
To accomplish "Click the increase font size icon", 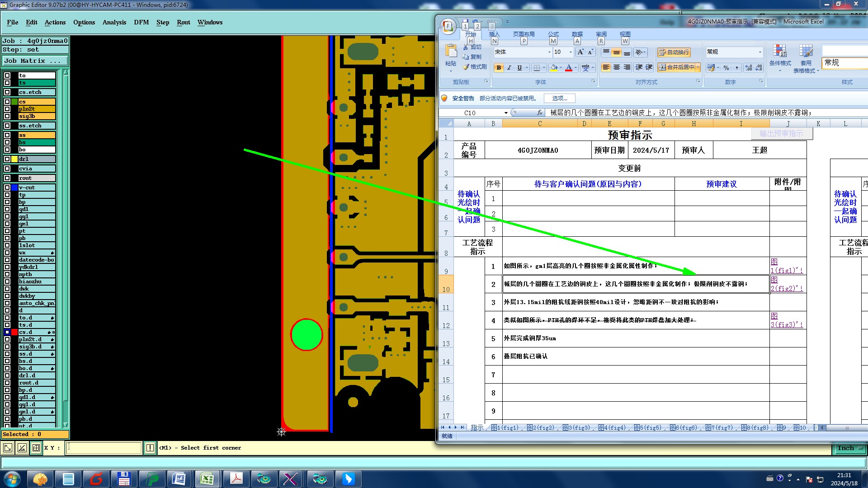I will [580, 52].
